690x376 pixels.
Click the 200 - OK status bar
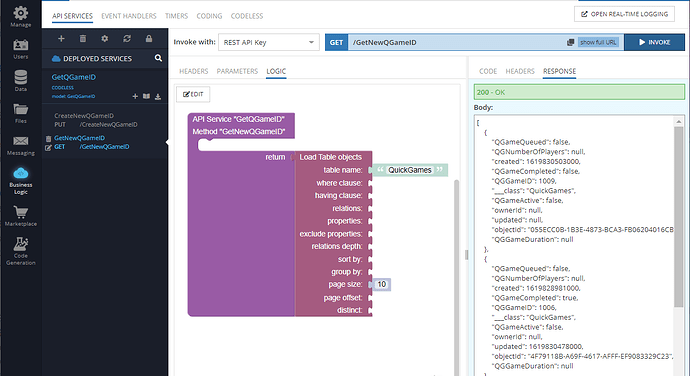pos(579,92)
